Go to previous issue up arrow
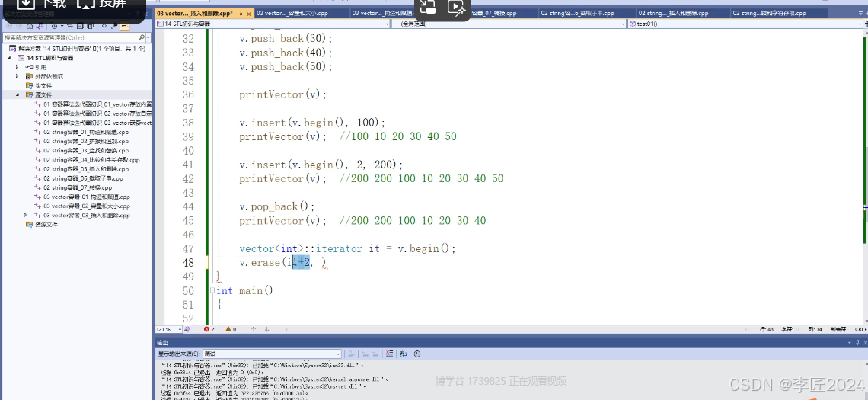 point(254,329)
